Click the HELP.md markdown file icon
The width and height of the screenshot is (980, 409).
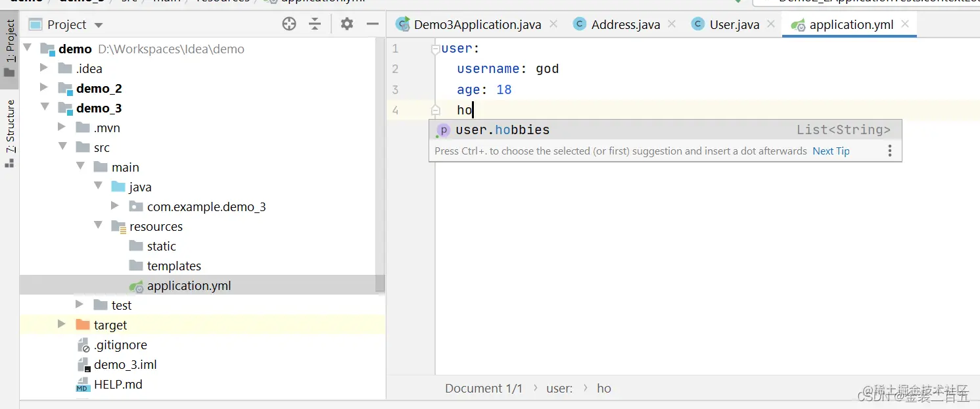click(x=83, y=385)
